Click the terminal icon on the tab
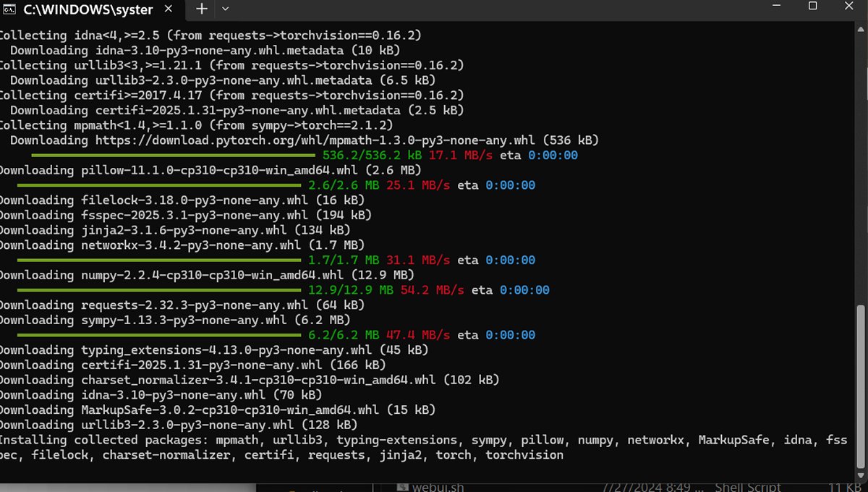868x492 pixels. point(10,9)
